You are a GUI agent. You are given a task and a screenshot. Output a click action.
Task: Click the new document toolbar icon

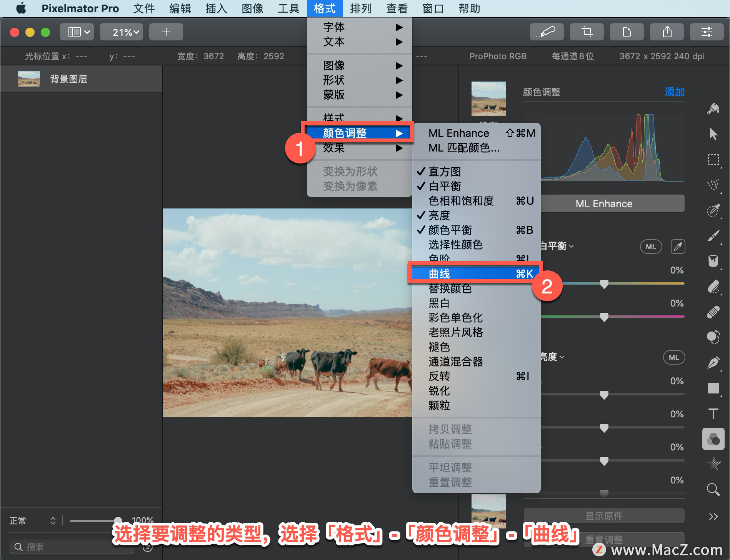point(627,32)
